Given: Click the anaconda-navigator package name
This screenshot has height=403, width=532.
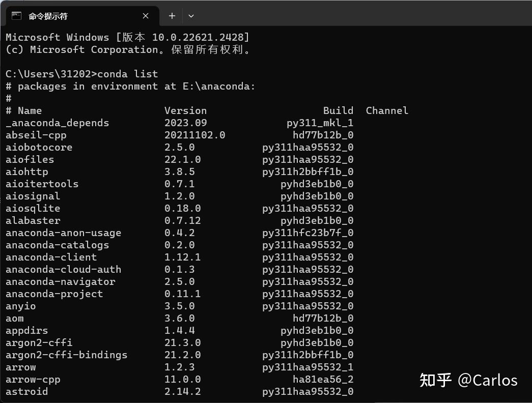Looking at the screenshot, I should (x=61, y=281).
